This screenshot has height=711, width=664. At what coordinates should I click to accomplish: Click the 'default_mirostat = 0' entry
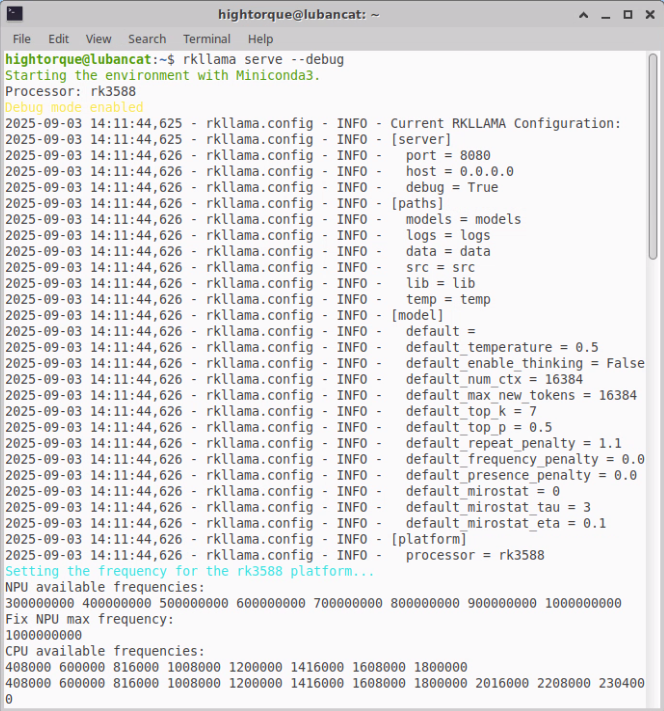point(483,491)
